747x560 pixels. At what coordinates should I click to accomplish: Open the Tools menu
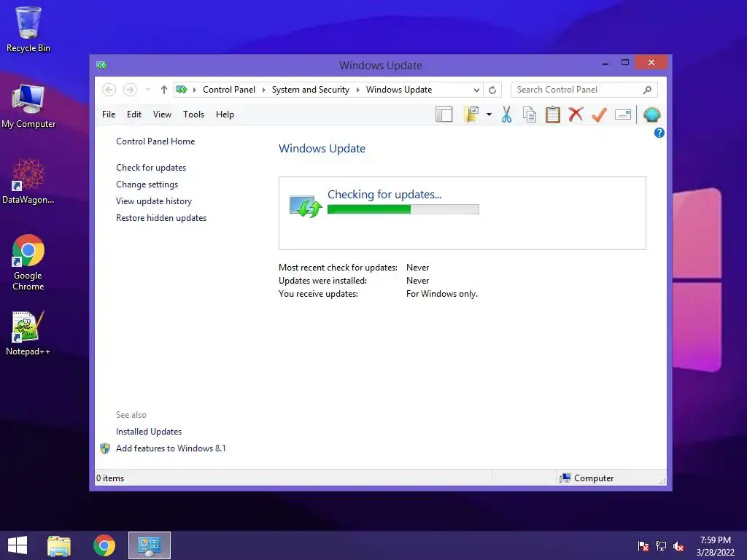[193, 114]
